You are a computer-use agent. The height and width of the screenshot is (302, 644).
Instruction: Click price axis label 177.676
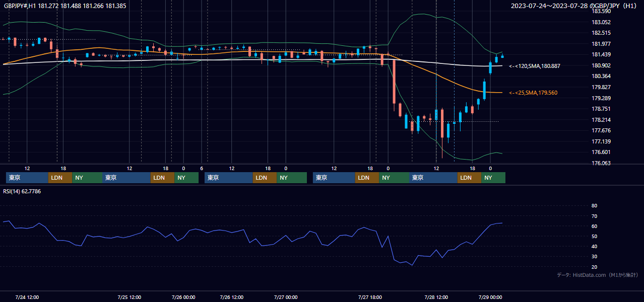pyautogui.click(x=601, y=130)
